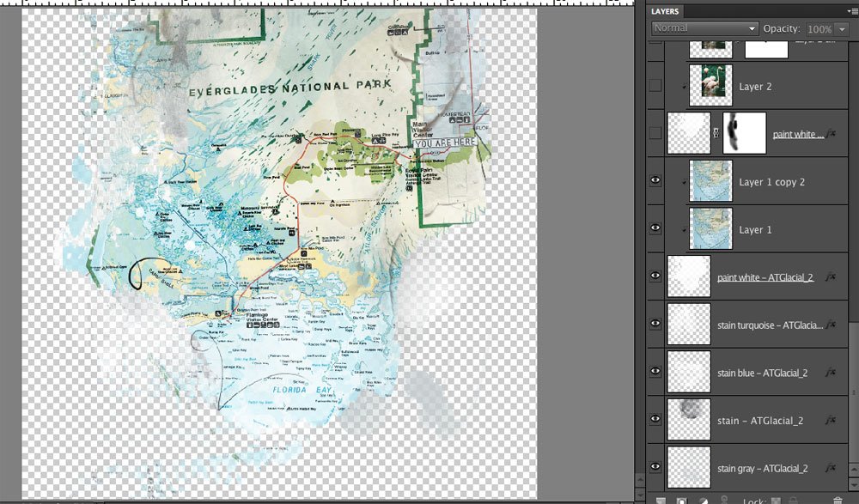Click thumbnail of stain gray layer
Image resolution: width=859 pixels, height=504 pixels.
point(689,467)
